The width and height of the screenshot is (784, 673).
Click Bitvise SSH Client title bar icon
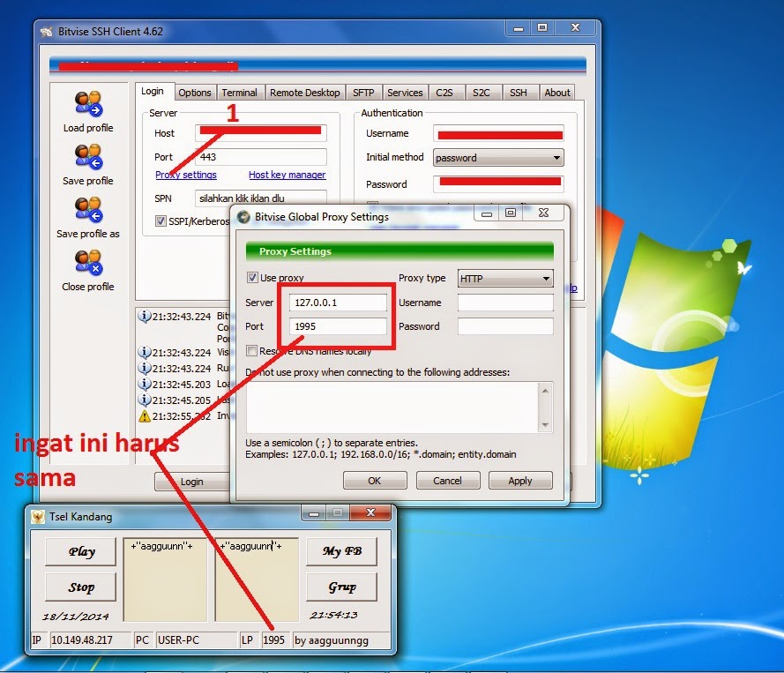coord(47,32)
